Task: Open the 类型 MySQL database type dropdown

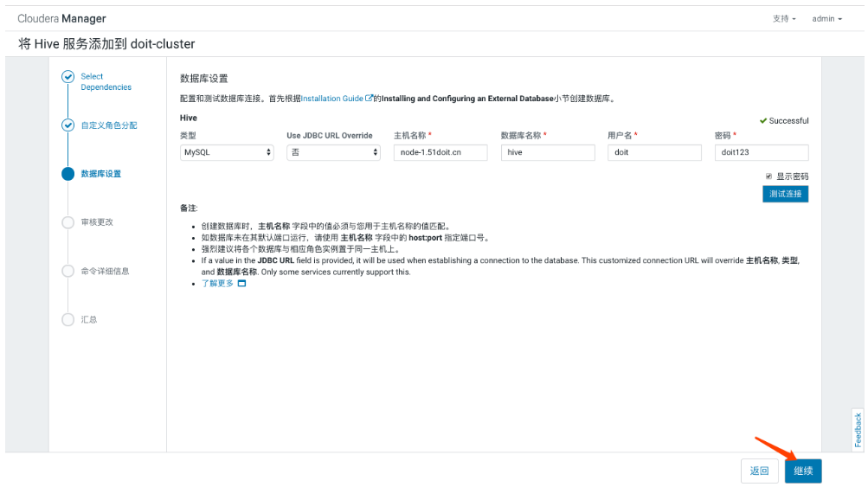Action: [227, 152]
